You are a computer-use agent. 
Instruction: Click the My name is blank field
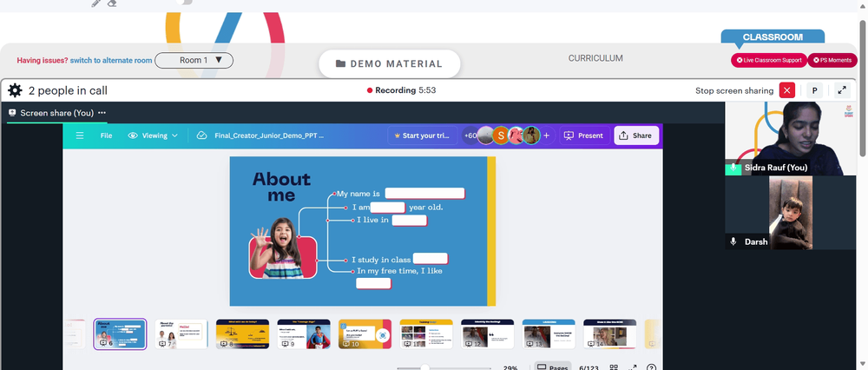coord(425,194)
